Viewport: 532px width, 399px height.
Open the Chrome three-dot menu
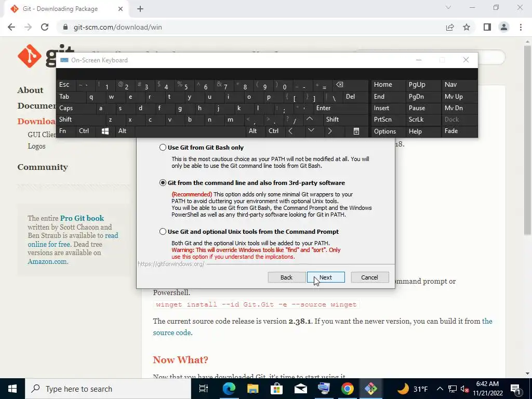[521, 27]
